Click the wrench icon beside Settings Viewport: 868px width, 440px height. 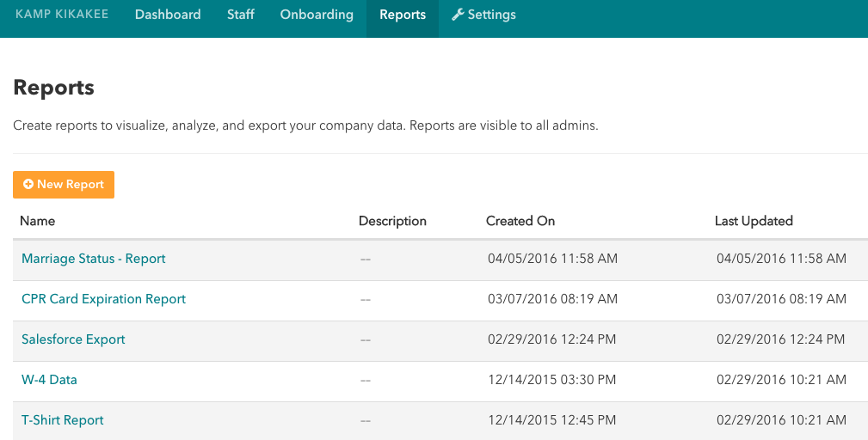[x=458, y=15]
